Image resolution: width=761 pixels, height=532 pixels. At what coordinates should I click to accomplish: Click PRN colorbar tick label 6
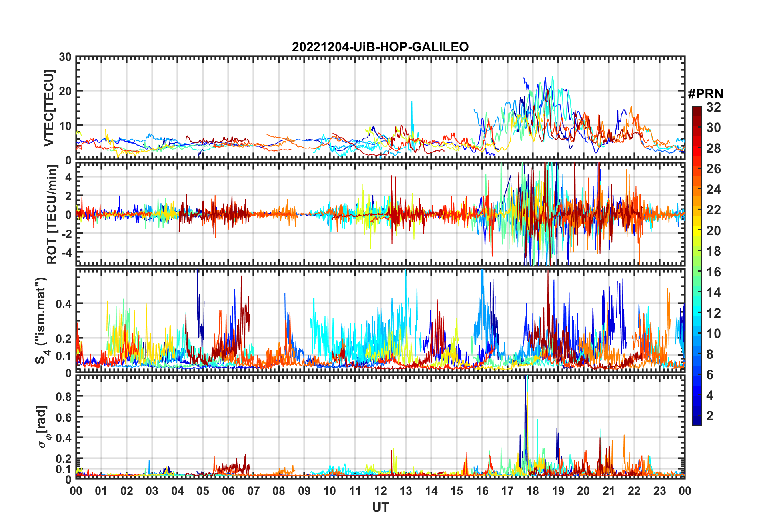coord(710,375)
